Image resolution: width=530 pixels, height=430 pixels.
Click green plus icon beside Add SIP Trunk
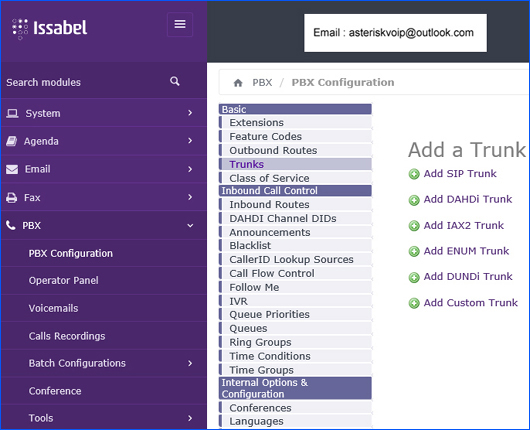(x=414, y=174)
